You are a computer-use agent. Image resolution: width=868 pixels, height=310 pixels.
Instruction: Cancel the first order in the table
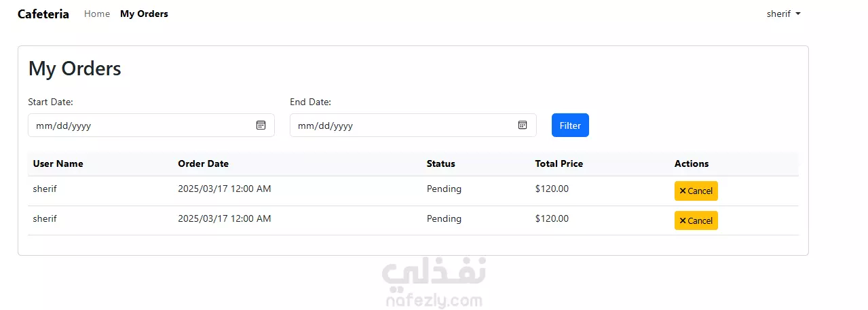(696, 191)
